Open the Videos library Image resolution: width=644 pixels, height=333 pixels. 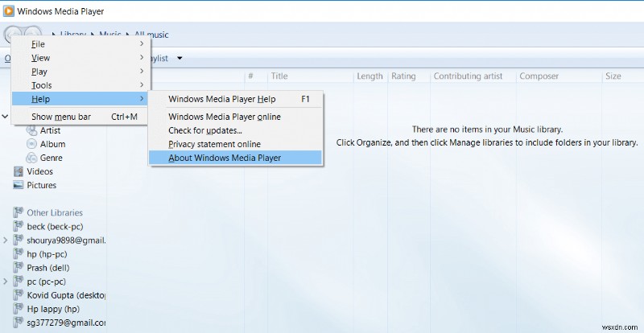[39, 171]
